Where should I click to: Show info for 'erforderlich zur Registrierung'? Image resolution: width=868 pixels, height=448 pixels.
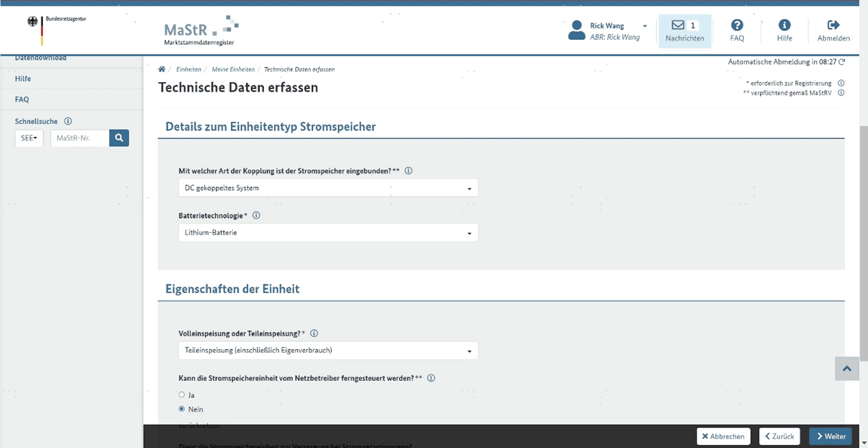point(841,83)
